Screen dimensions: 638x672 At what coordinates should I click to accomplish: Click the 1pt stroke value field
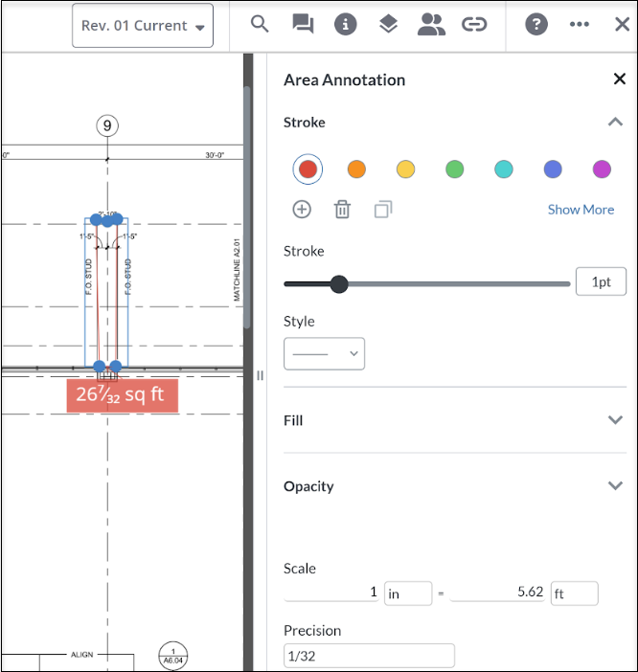[x=602, y=282]
